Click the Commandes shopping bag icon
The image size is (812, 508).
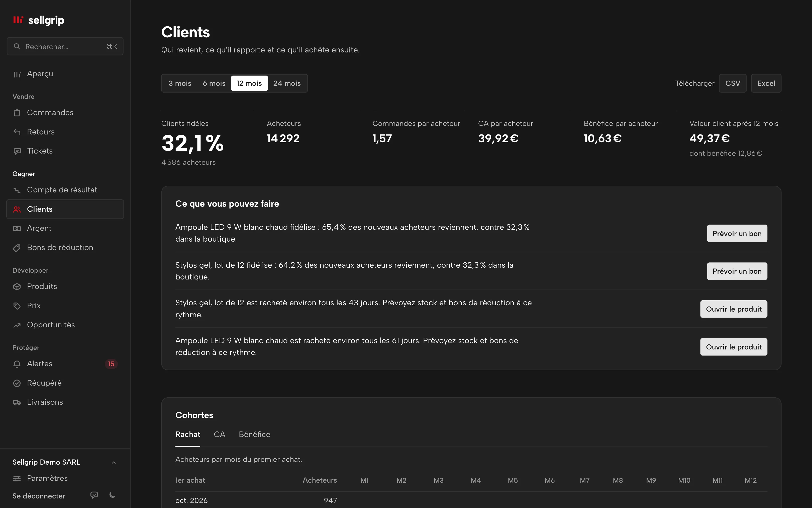[x=17, y=113]
